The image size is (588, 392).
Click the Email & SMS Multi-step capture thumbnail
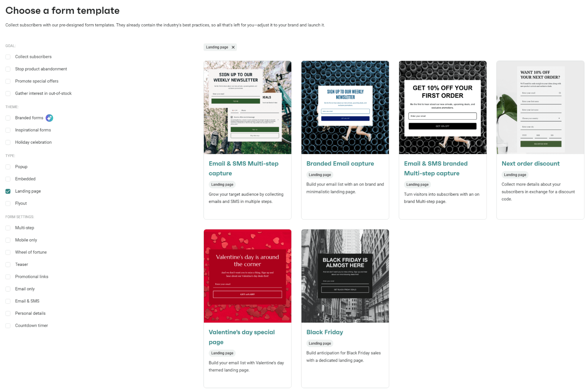pos(247,107)
